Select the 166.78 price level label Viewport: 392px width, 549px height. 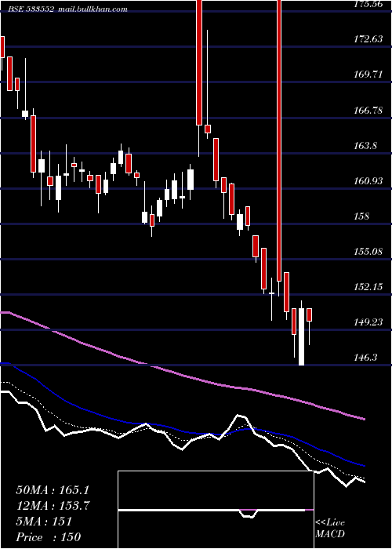pyautogui.click(x=368, y=111)
